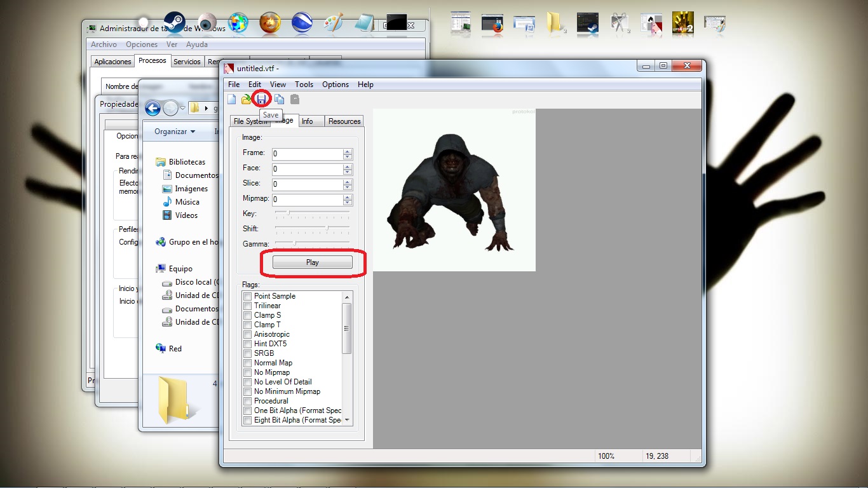Tick the Normal Map flag

pyautogui.click(x=248, y=363)
